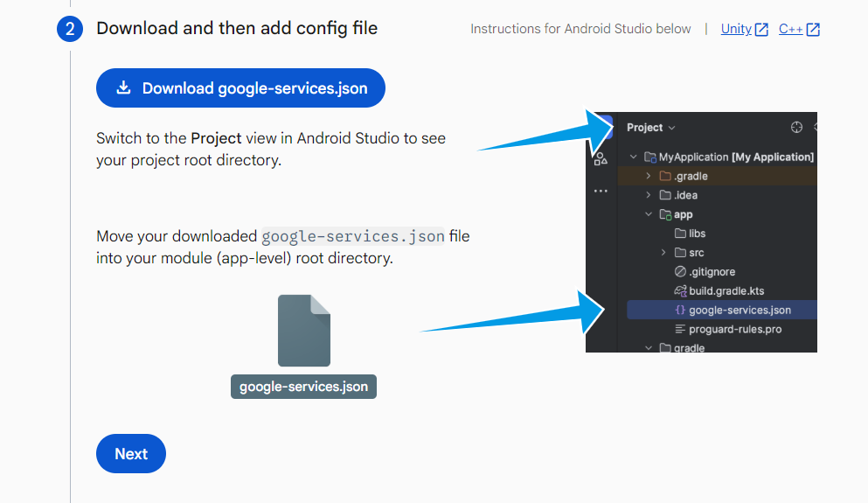
Task: Open the Unity instructions link
Action: point(744,29)
